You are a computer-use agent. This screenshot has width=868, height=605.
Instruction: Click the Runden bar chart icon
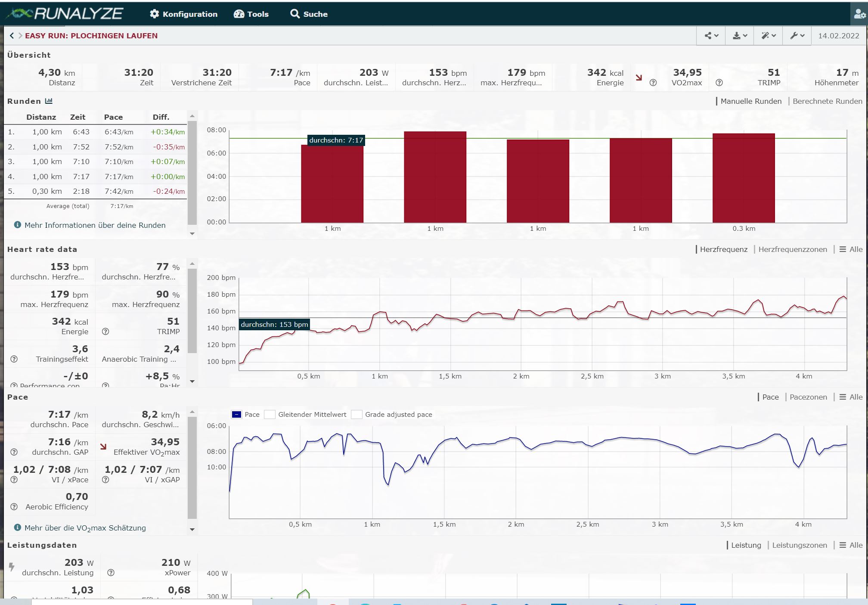49,101
